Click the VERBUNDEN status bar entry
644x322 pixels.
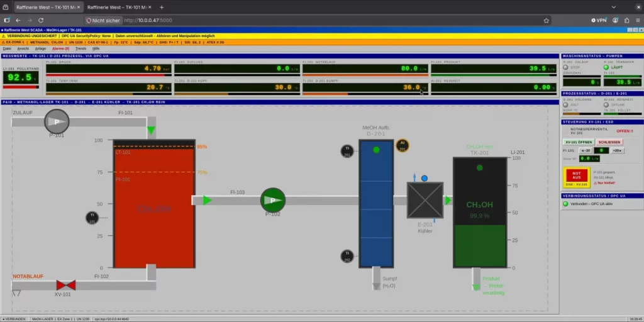[x=14, y=319]
